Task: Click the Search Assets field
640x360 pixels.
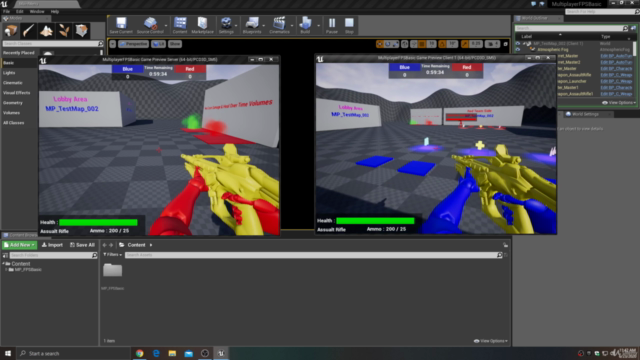Action: click(x=313, y=255)
